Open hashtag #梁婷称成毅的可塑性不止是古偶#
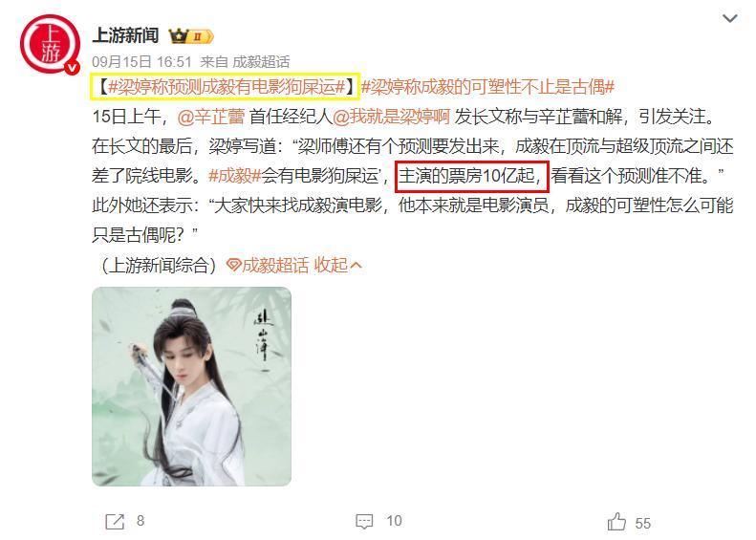Viewport: 756px width, 540px height. click(x=487, y=87)
